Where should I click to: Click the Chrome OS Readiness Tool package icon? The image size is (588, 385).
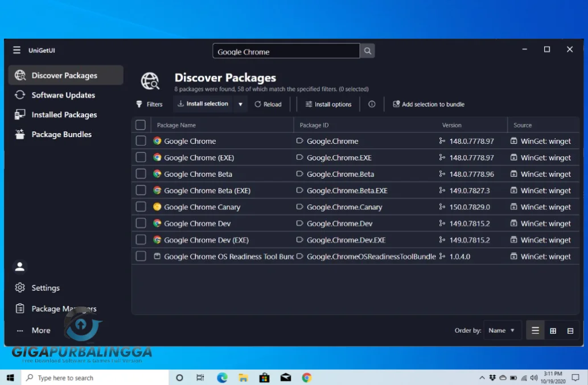(157, 256)
